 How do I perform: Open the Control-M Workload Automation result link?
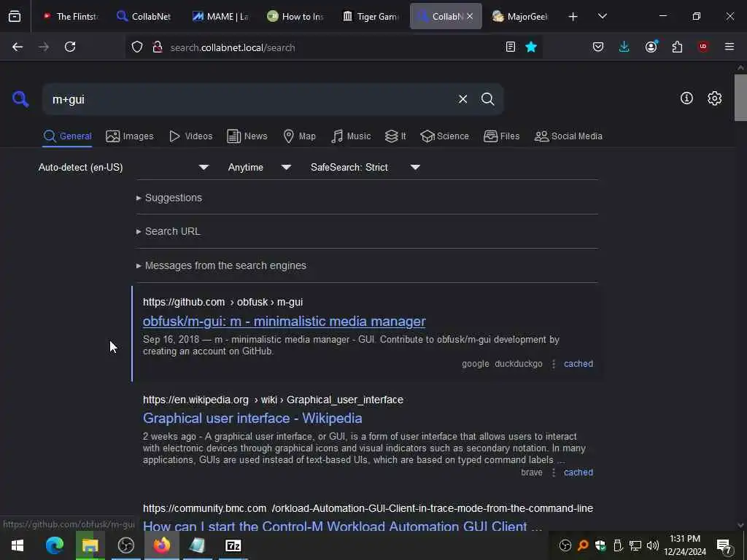343,526
